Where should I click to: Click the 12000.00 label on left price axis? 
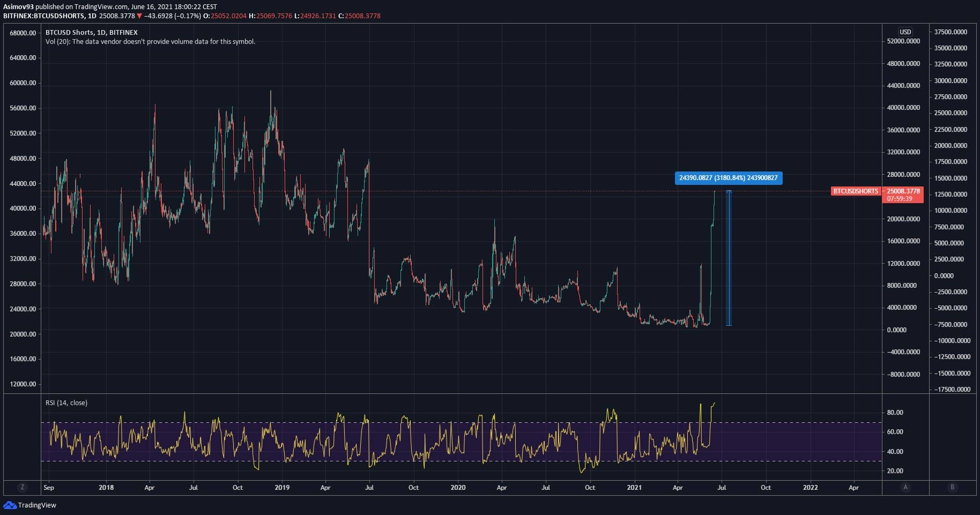(23, 384)
